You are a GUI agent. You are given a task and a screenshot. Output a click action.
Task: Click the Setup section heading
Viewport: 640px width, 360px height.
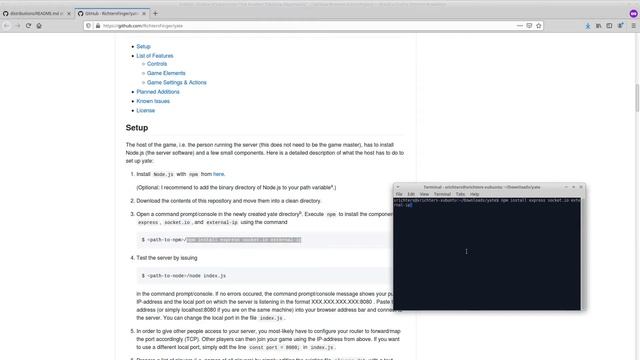point(137,128)
